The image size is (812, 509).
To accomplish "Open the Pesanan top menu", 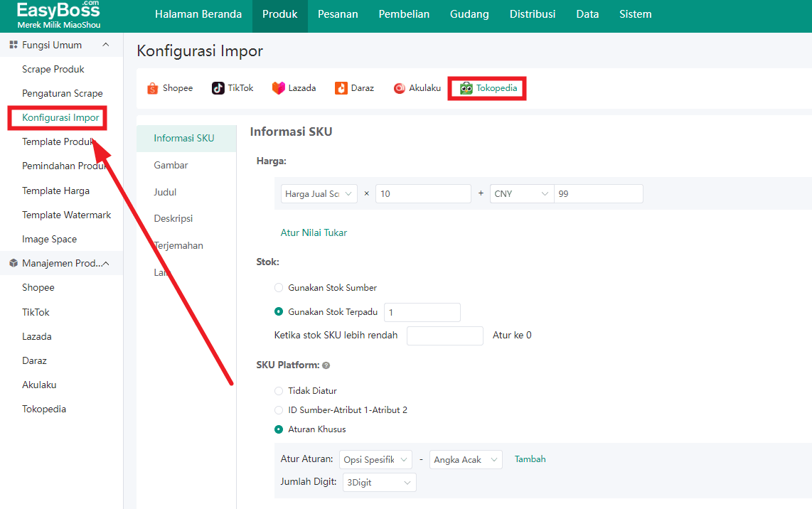I will [338, 14].
